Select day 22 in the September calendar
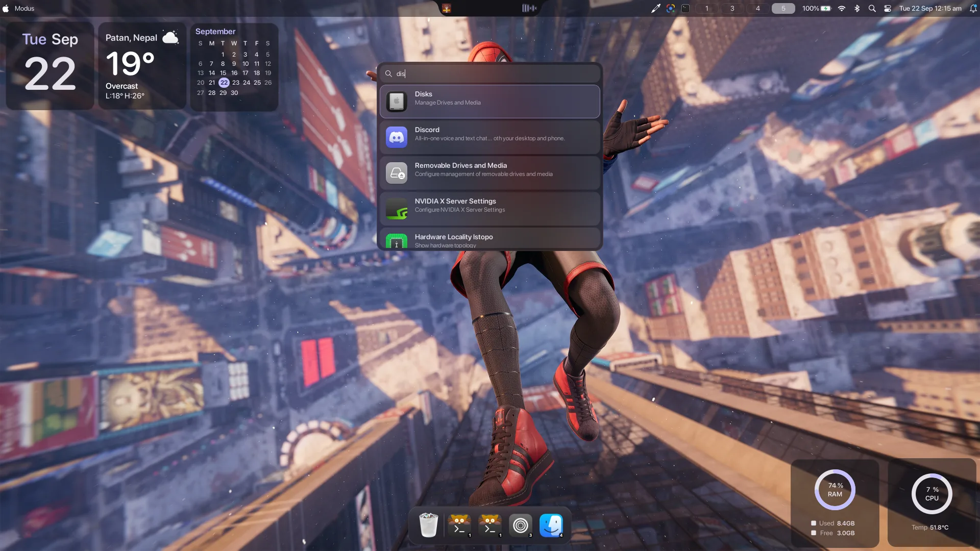 tap(224, 83)
